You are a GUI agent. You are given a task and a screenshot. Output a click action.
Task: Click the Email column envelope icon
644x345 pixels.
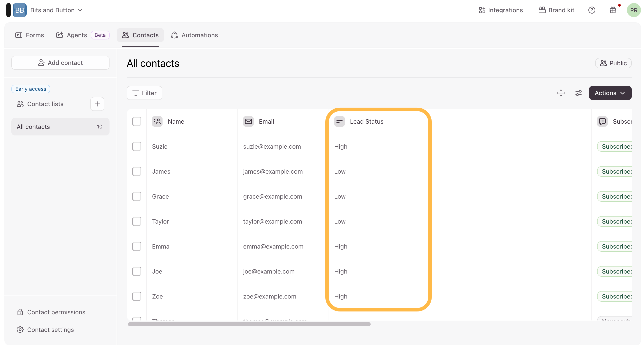tap(248, 122)
